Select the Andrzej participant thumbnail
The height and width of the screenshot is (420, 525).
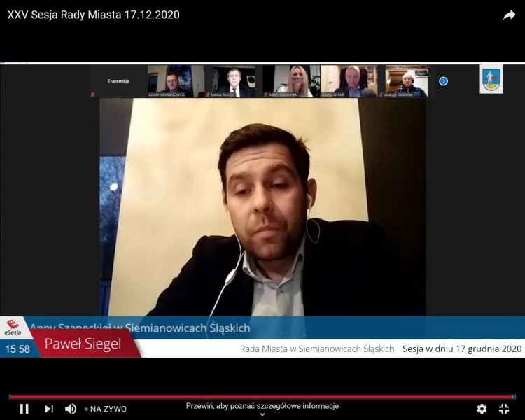[406, 81]
